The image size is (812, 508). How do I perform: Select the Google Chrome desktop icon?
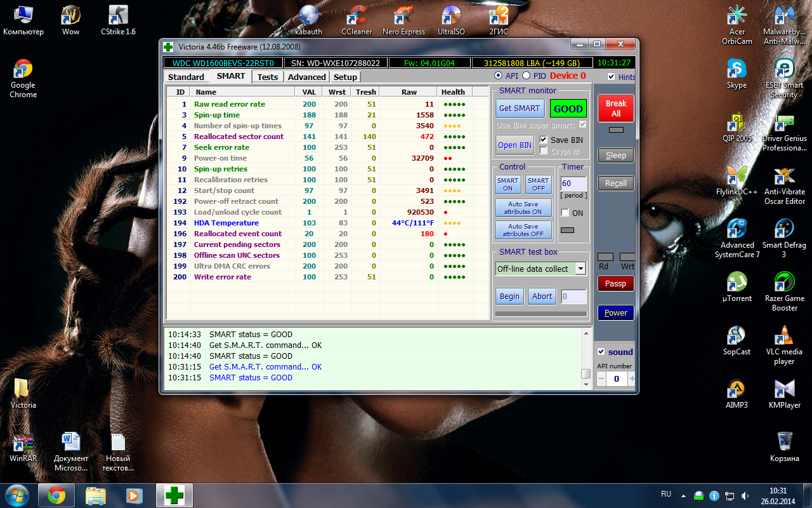(x=23, y=79)
